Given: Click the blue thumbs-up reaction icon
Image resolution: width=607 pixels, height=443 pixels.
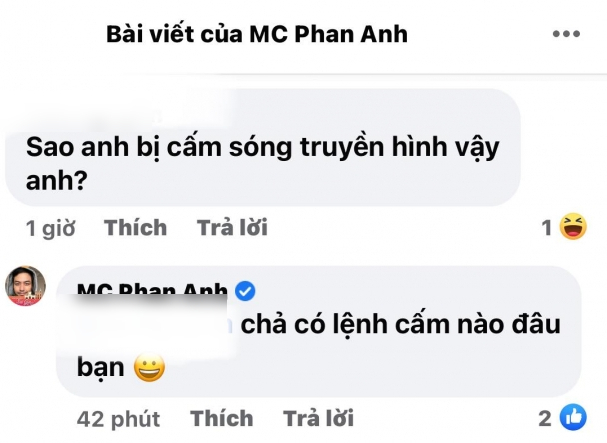Looking at the screenshot, I should pyautogui.click(x=573, y=417).
